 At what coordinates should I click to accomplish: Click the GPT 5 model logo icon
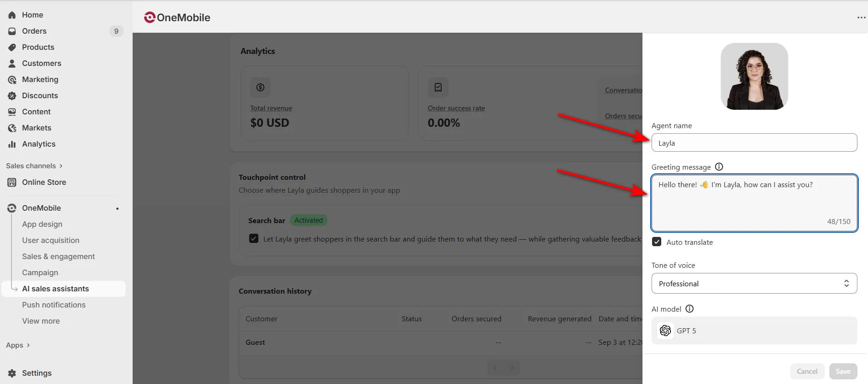click(665, 331)
